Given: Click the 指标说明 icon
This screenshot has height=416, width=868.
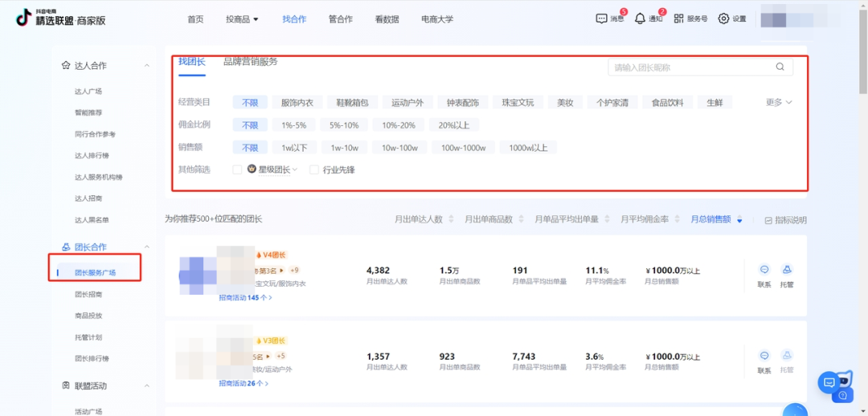Looking at the screenshot, I should click(768, 220).
